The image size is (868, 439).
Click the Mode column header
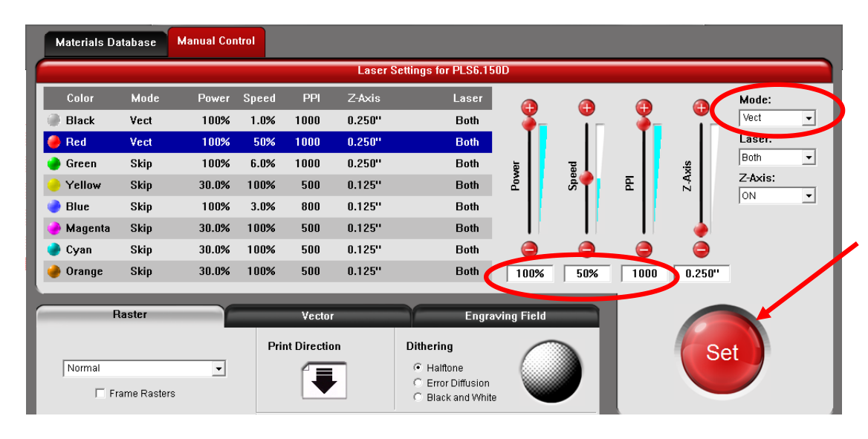(x=145, y=98)
